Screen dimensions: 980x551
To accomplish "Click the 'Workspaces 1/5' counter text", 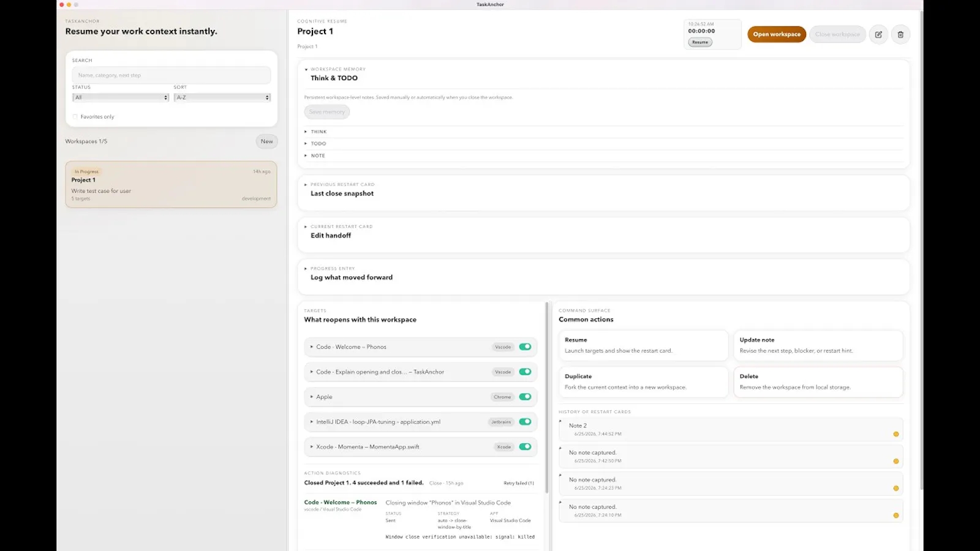I will coord(86,141).
